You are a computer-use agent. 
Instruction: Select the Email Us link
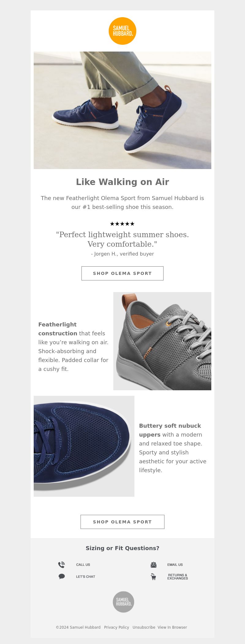pos(175,565)
